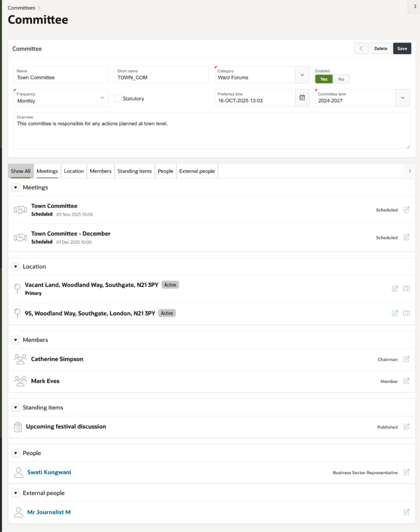
Task: Open the Preferred time calendar picker
Action: point(302,97)
